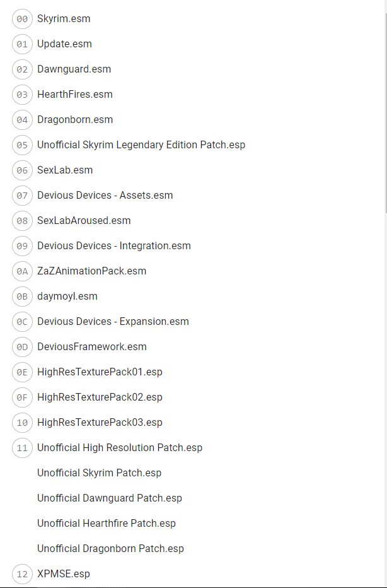Select the XPMSE.esp entry

pyautogui.click(x=64, y=573)
